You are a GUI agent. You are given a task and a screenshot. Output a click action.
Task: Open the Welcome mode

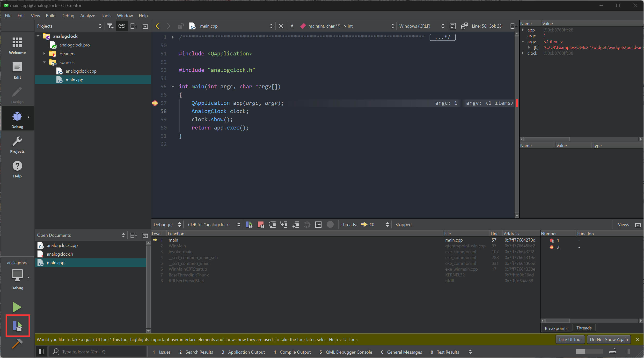[17, 46]
